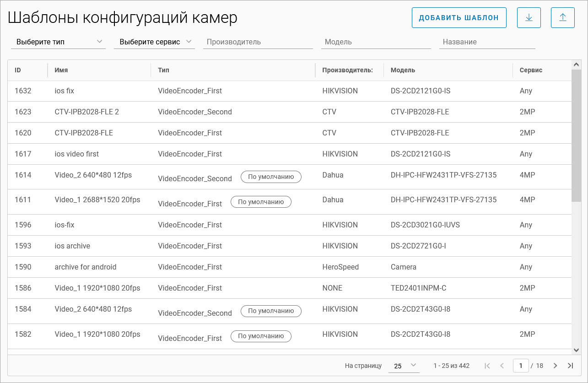Click the upload arrow icon button

point(562,18)
